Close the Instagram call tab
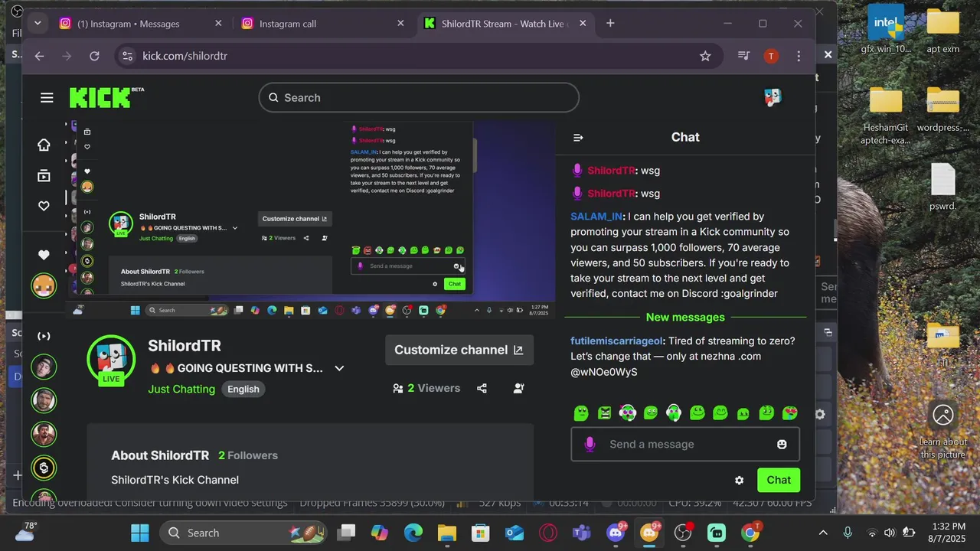This screenshot has width=980, height=551. click(400, 24)
